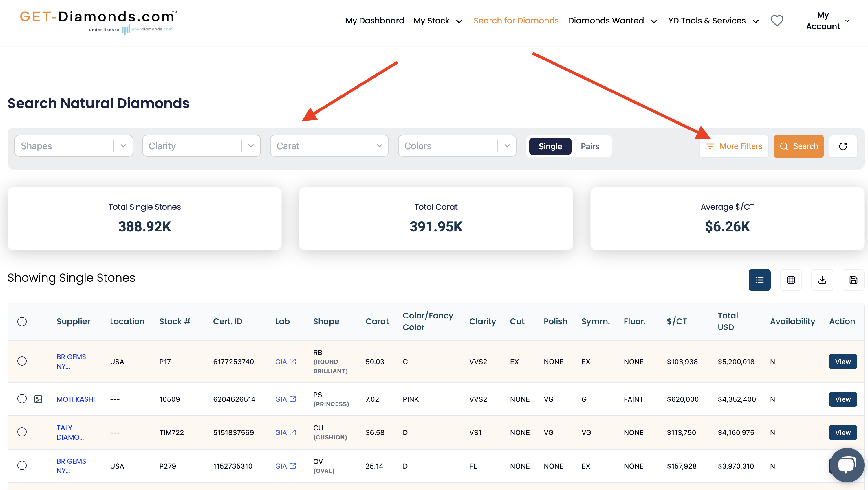Click the More Filters funnel icon
The image size is (868, 490).
click(x=710, y=146)
